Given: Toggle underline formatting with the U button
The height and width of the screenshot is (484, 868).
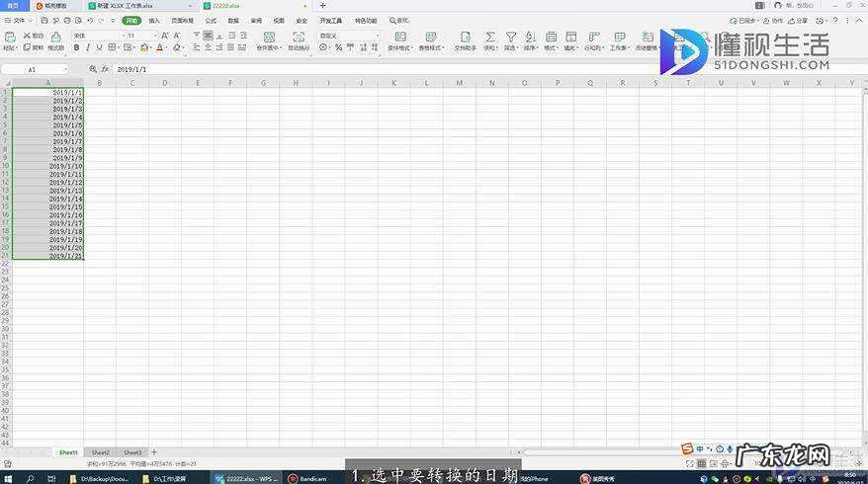Looking at the screenshot, I should pyautogui.click(x=100, y=47).
